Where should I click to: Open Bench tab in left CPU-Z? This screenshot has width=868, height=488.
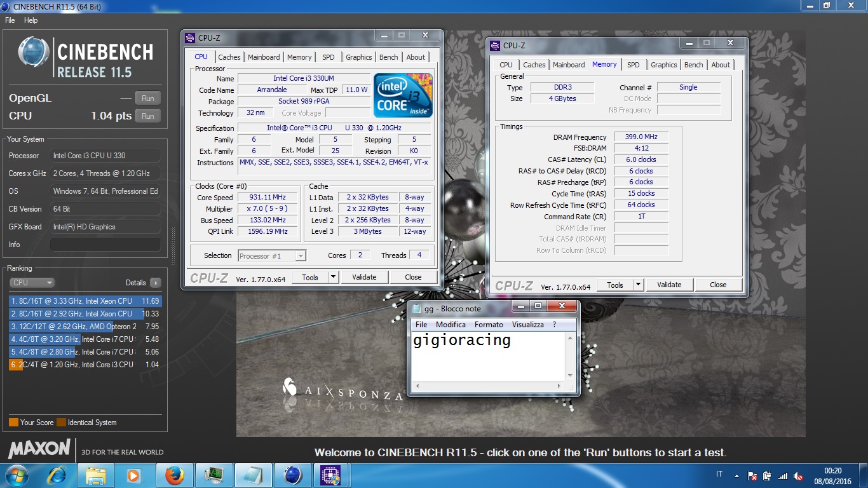tap(389, 57)
